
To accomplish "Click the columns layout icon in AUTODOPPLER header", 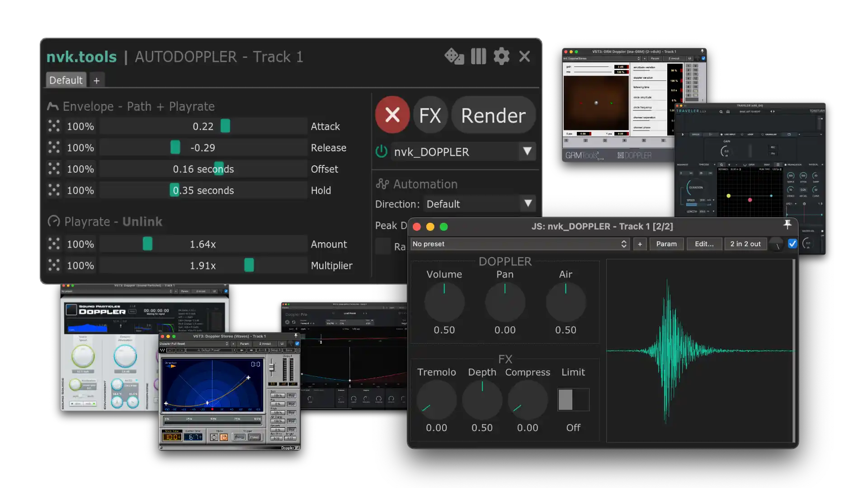I will [x=478, y=56].
